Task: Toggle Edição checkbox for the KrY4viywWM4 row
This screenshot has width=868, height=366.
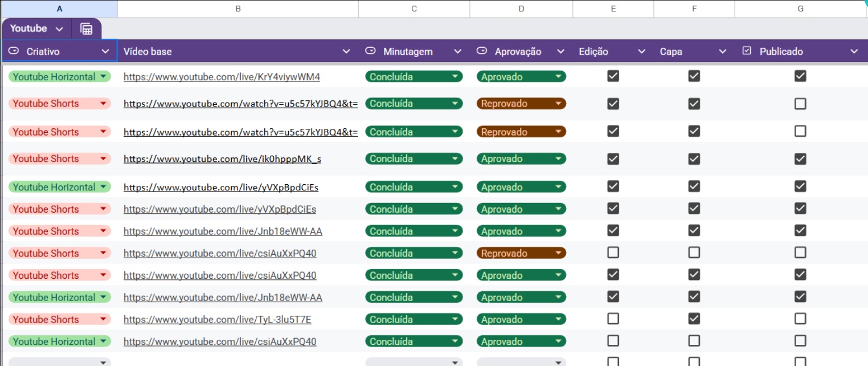Action: [x=613, y=76]
